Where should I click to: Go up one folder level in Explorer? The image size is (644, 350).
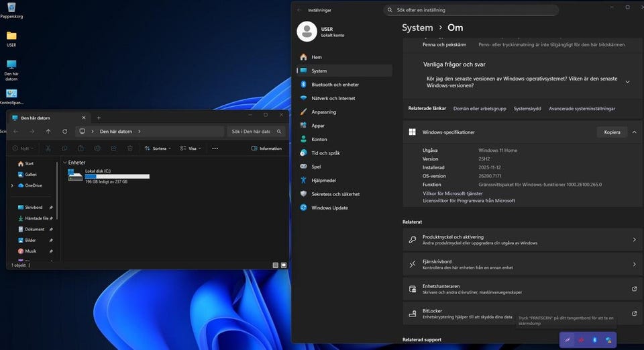point(48,132)
